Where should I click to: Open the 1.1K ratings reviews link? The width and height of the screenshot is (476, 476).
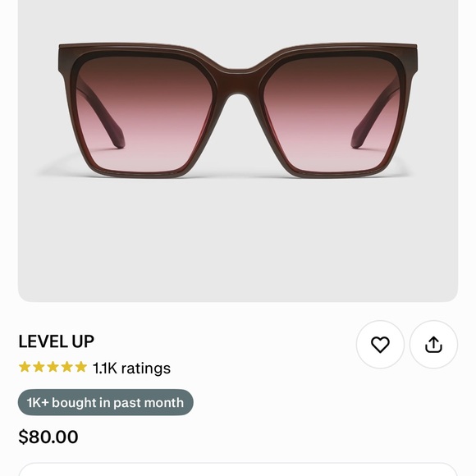pos(131,368)
